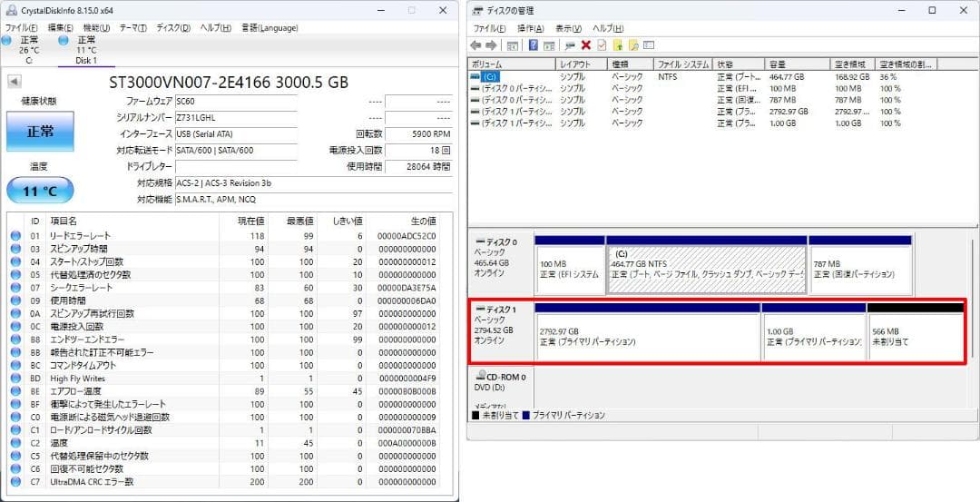This screenshot has width=980, height=502.
Task: Open ファイル menu in CrystalDiskInfo
Action: (22, 28)
